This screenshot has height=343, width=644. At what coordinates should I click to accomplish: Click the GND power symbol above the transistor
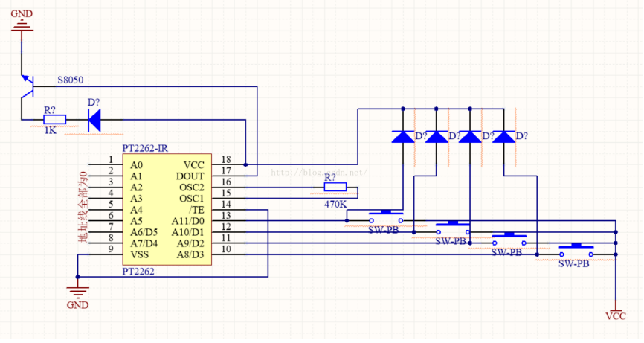coord(22,25)
